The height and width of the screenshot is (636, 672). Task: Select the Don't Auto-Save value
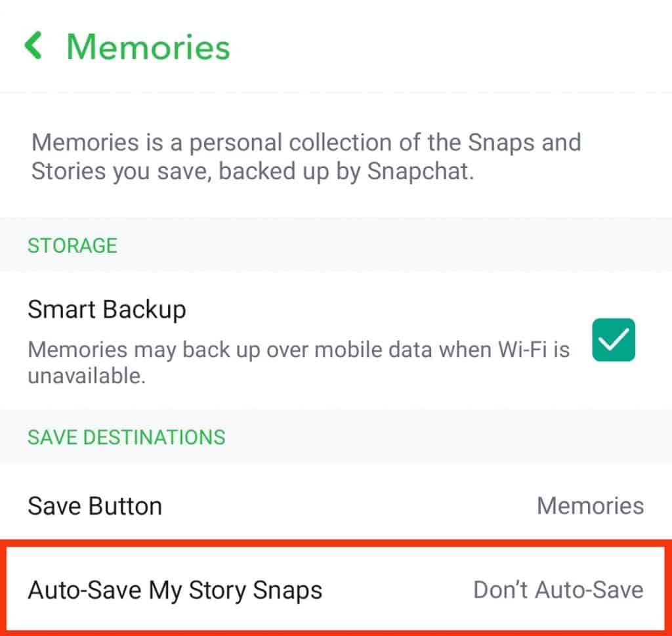[557, 589]
